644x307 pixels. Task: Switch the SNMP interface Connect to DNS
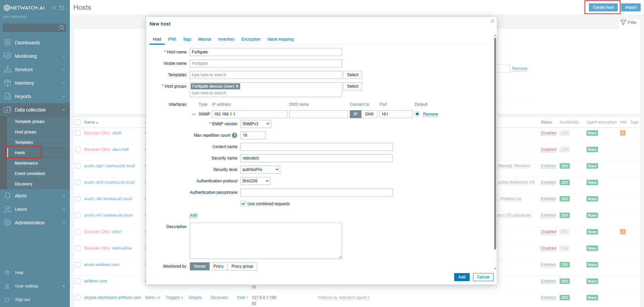pos(369,114)
